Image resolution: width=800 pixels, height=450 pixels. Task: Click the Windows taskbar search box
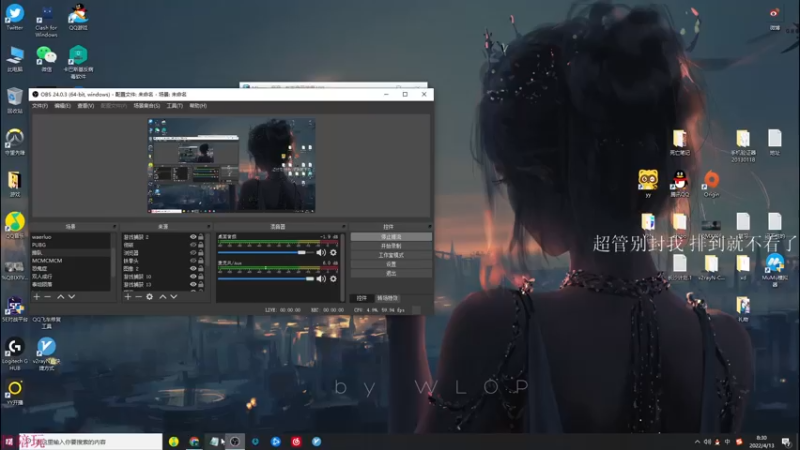pyautogui.click(x=91, y=442)
